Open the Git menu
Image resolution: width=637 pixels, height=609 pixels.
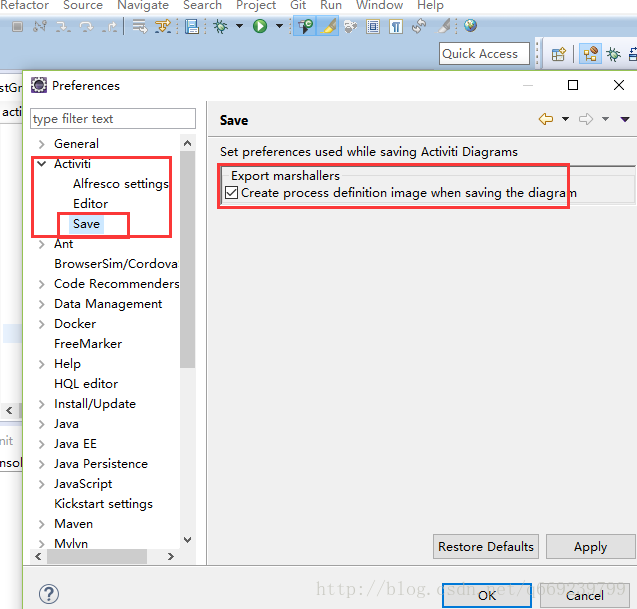(298, 5)
